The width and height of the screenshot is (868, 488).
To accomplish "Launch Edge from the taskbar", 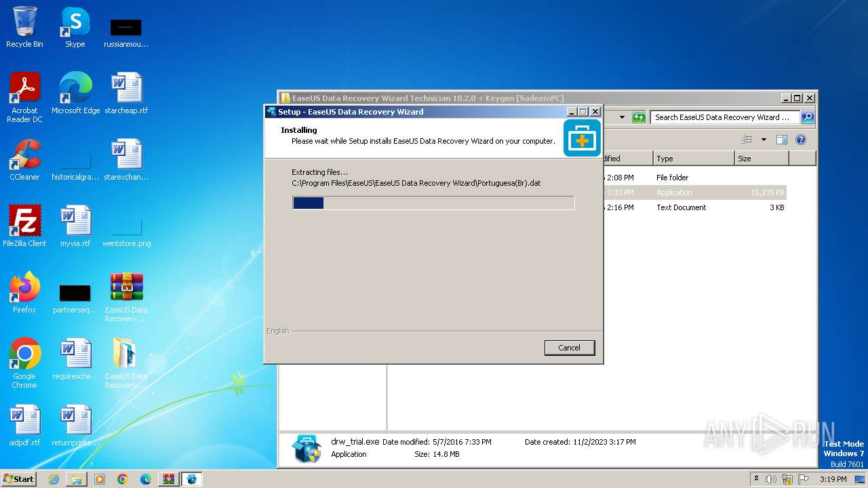I will [146, 479].
